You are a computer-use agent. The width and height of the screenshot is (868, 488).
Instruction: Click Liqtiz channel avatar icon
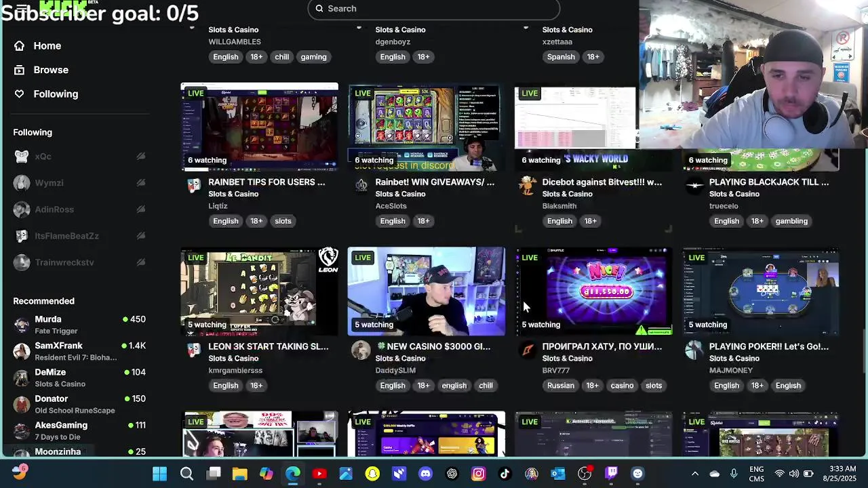click(x=194, y=186)
